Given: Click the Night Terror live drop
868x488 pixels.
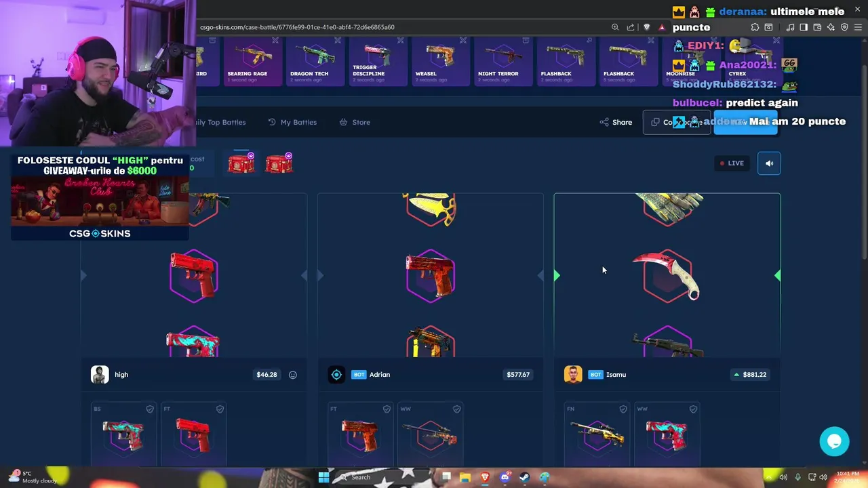Looking at the screenshot, I should tap(503, 61).
